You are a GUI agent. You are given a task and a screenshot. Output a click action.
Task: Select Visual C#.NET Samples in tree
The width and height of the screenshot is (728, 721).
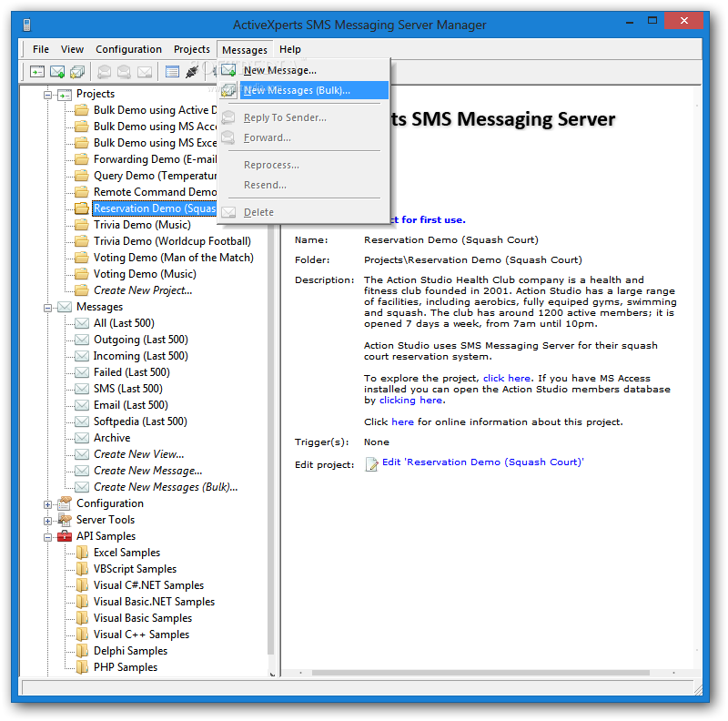(148, 585)
